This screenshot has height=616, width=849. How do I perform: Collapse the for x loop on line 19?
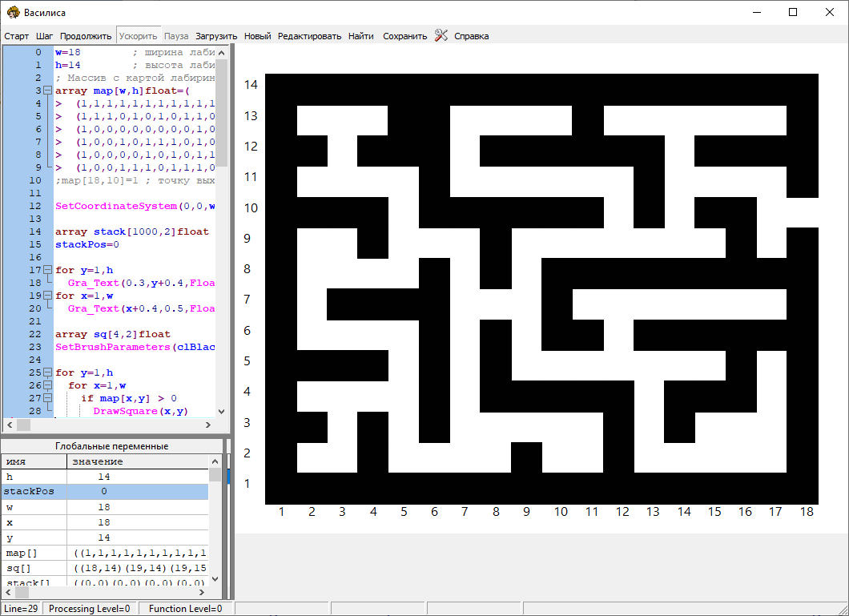click(x=47, y=296)
